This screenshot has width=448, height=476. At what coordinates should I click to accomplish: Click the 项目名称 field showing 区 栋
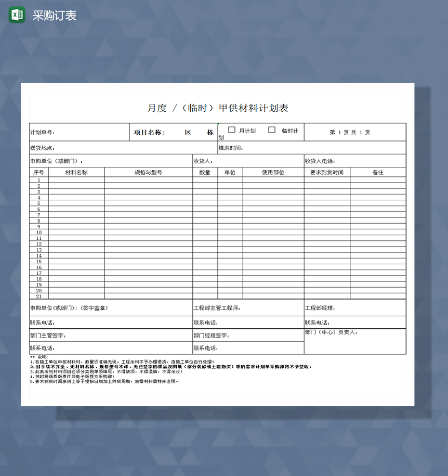[x=177, y=132]
